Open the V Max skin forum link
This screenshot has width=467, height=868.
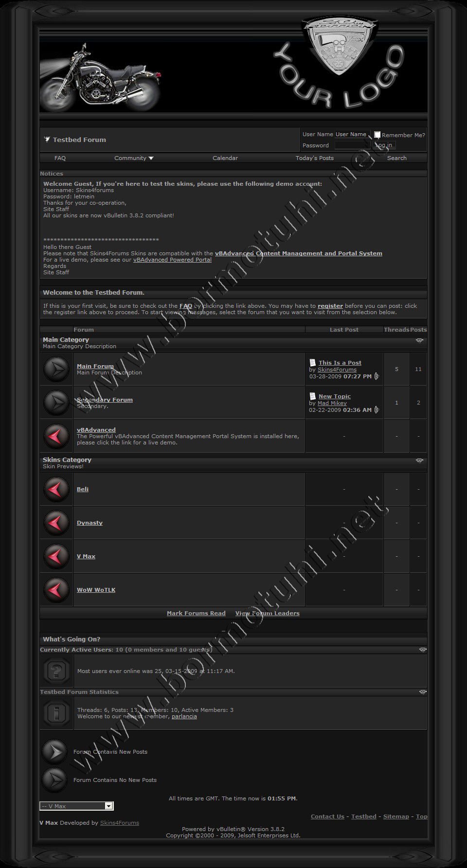point(86,556)
